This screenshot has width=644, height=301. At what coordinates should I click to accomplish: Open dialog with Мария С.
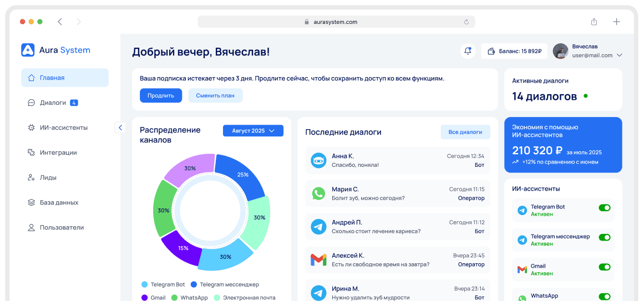(x=398, y=194)
